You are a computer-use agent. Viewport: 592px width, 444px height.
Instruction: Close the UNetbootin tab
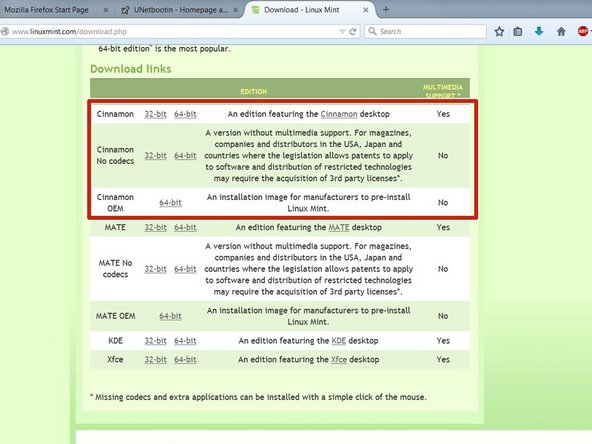point(236,10)
